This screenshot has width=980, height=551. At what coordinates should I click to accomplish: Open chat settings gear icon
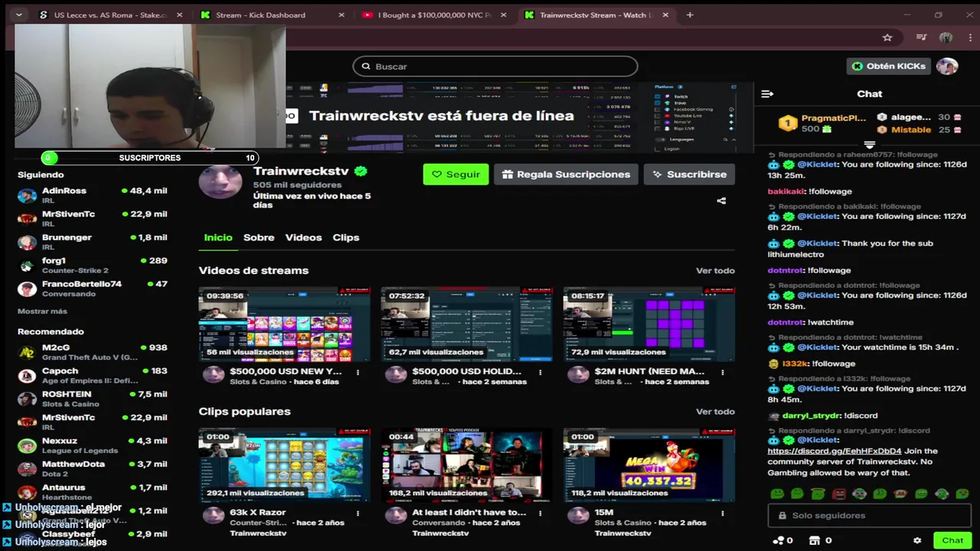coord(917,540)
